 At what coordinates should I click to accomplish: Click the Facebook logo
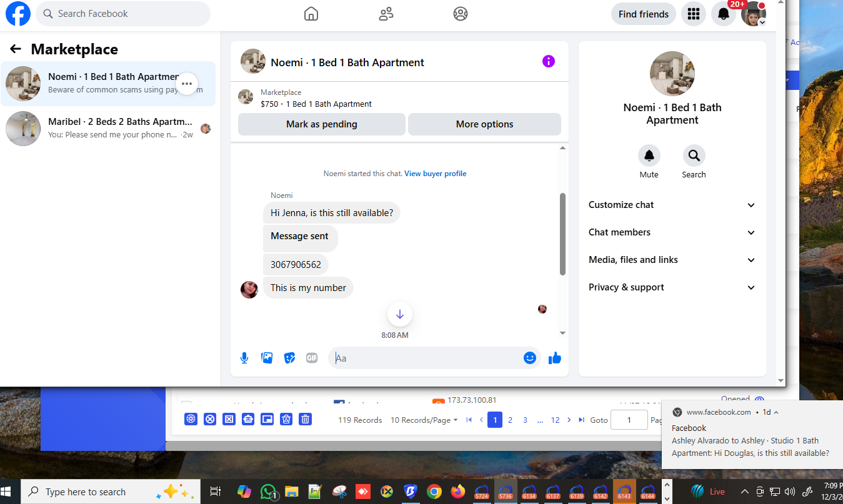click(18, 14)
